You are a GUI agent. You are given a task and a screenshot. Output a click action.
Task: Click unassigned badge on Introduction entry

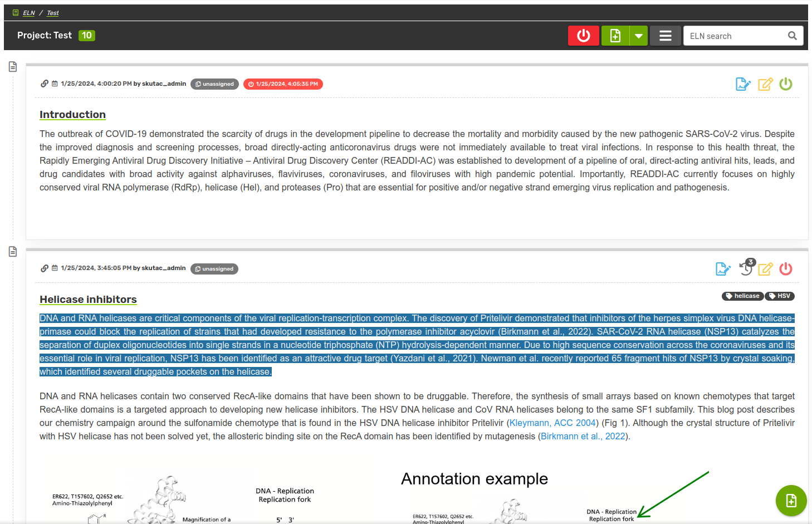tap(214, 84)
